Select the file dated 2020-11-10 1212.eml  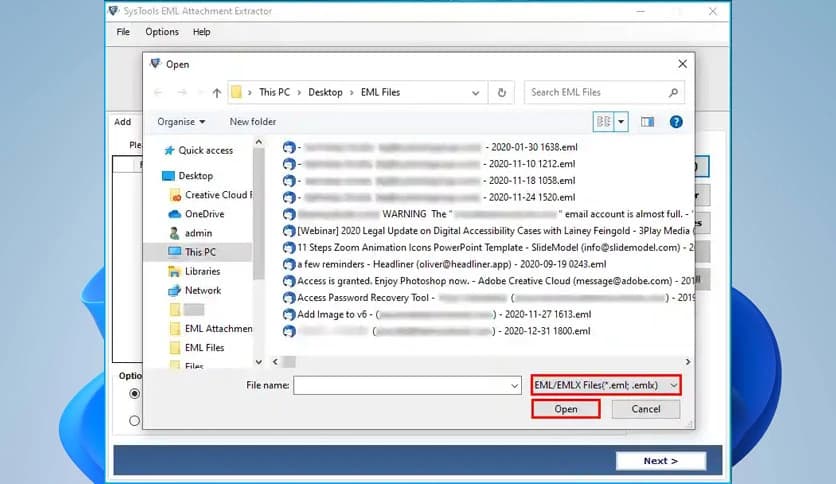429,164
